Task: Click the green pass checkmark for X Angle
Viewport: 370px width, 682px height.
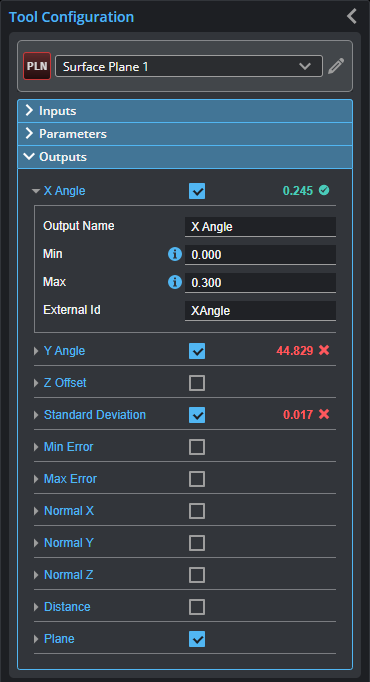Action: point(324,190)
